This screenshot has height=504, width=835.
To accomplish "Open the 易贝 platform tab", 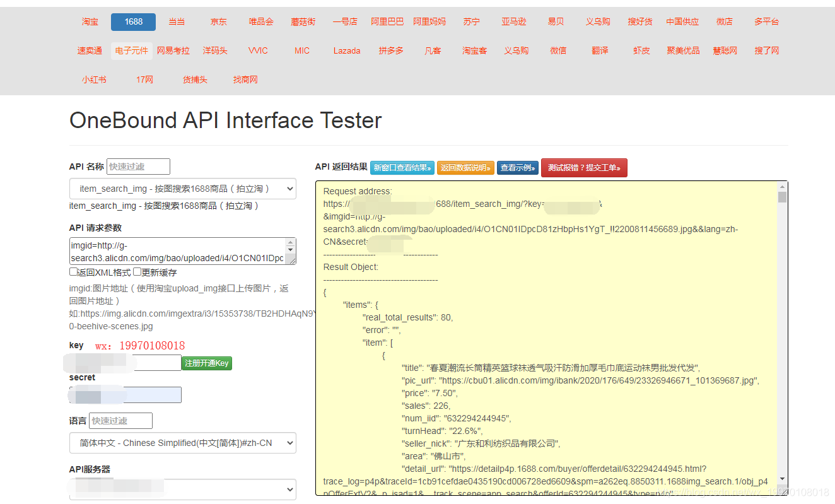I will click(556, 21).
